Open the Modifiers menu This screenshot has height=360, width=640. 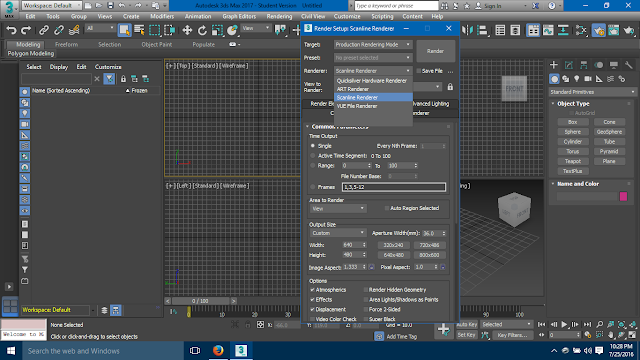click(x=162, y=16)
